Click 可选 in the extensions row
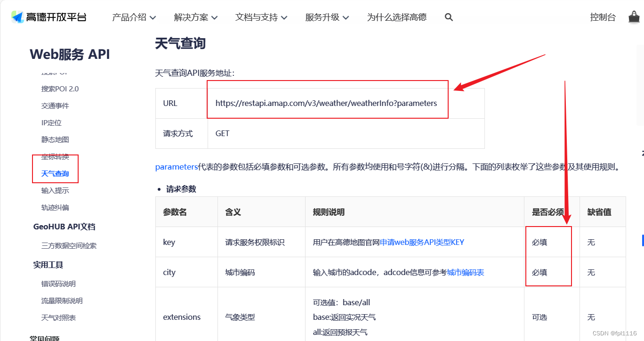Screen dimensions: 644x341 coord(539,317)
